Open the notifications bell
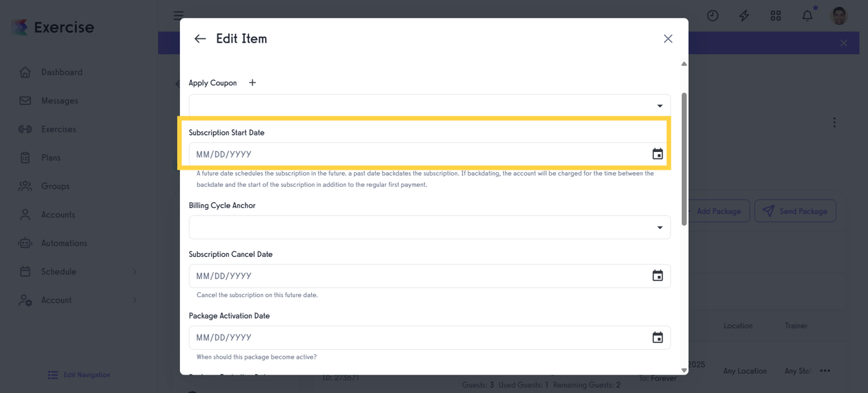This screenshot has height=393, width=868. 807,15
